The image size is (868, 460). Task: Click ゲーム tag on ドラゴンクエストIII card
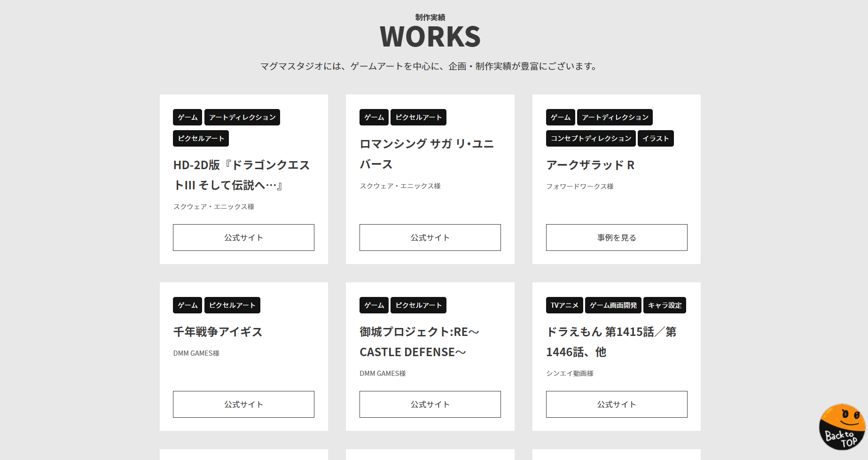click(x=188, y=117)
